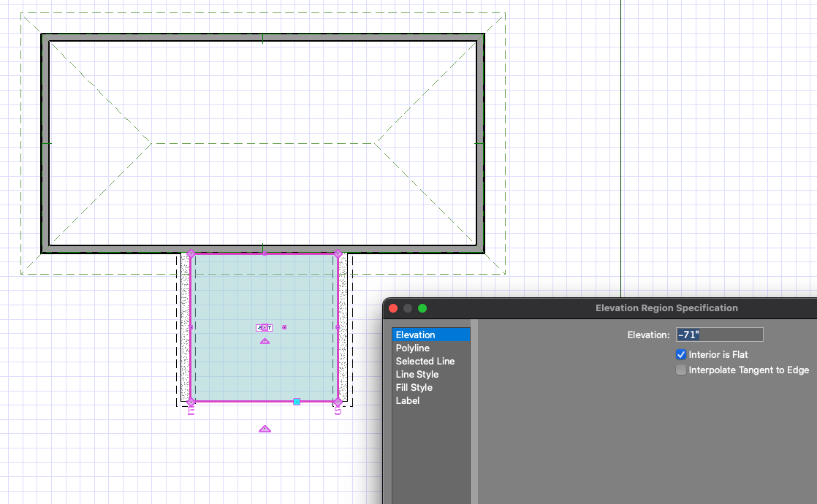Click the top-left corner handle of elevation region
The image size is (817, 504).
click(191, 254)
